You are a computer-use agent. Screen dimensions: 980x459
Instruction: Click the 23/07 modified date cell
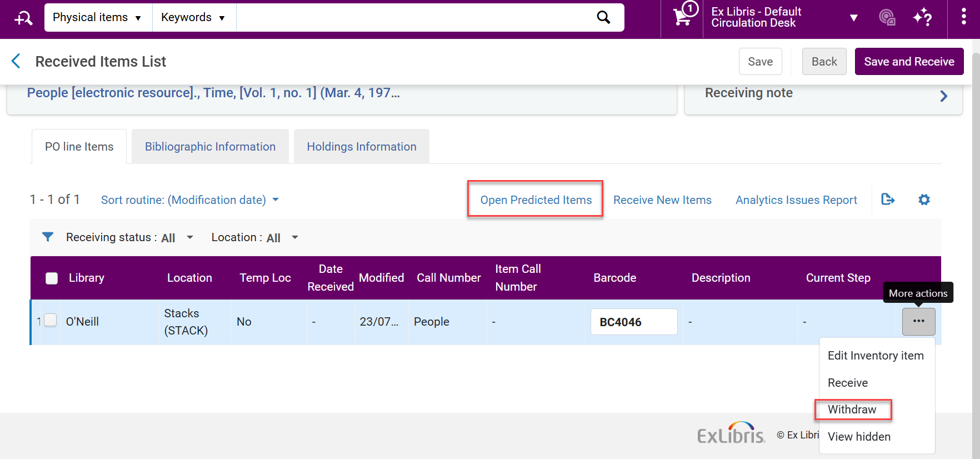tap(379, 322)
